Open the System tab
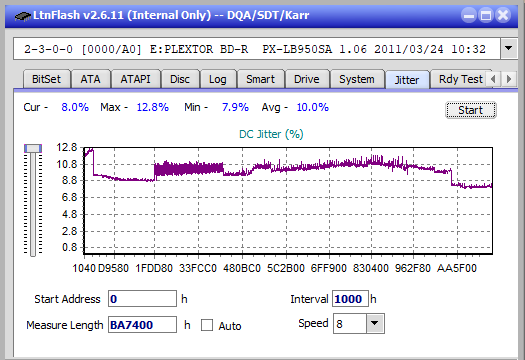This screenshot has width=525, height=360. [357, 79]
